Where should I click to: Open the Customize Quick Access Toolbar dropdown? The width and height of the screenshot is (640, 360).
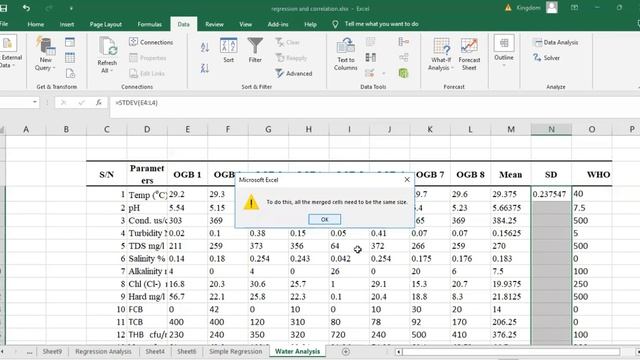pos(71,8)
